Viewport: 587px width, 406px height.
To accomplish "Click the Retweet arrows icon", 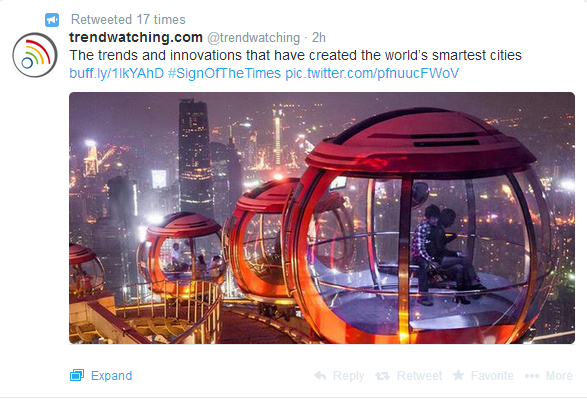I will (x=383, y=376).
